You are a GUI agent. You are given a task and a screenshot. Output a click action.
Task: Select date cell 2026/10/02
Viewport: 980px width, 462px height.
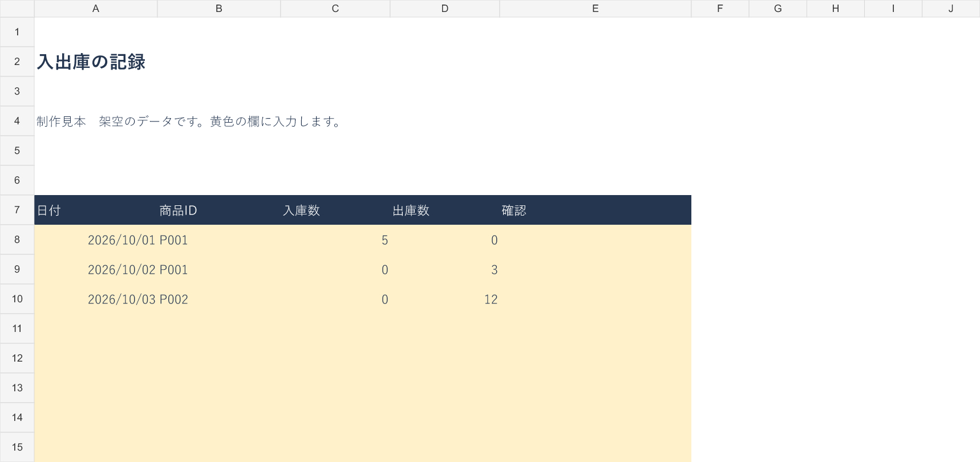tap(96, 269)
